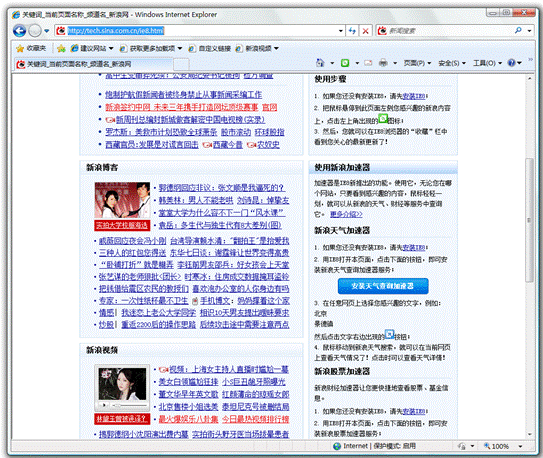Click red link 最火爆娱乐八卦集

[x=188, y=420]
